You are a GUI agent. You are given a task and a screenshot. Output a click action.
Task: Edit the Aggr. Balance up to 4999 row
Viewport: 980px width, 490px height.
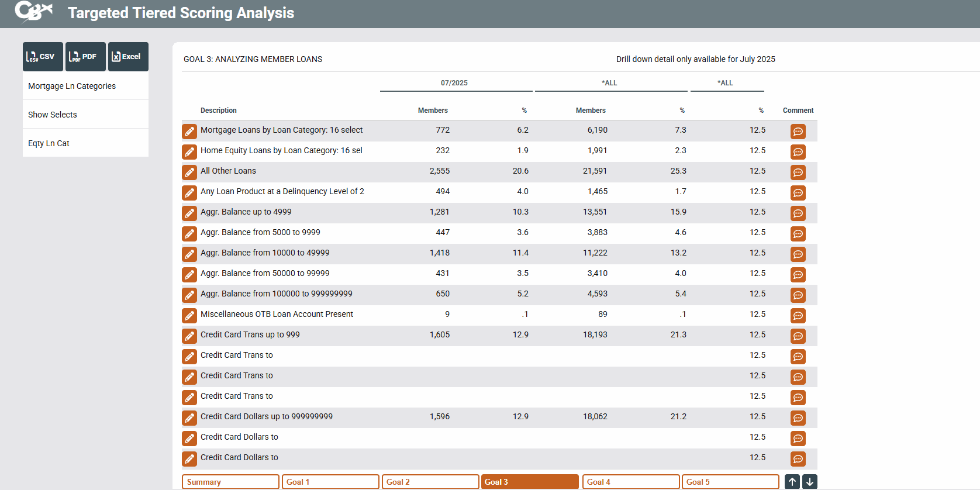click(189, 213)
